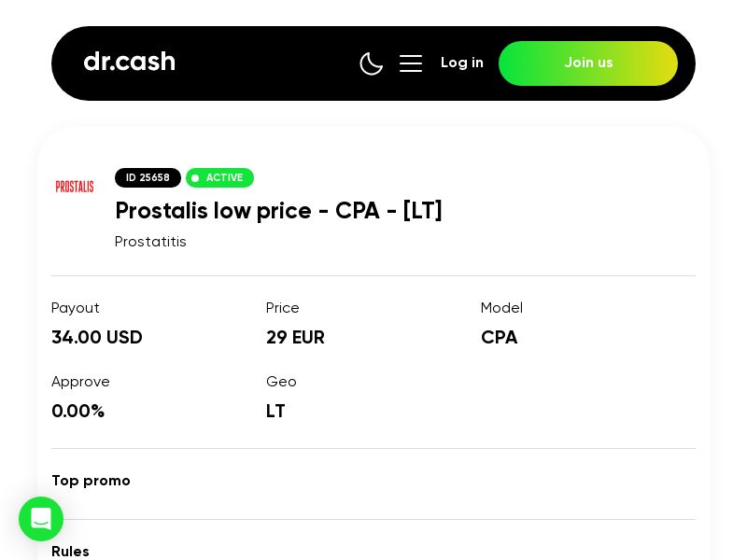
Task: Click the chat bubble icon bottom left
Action: [41, 520]
